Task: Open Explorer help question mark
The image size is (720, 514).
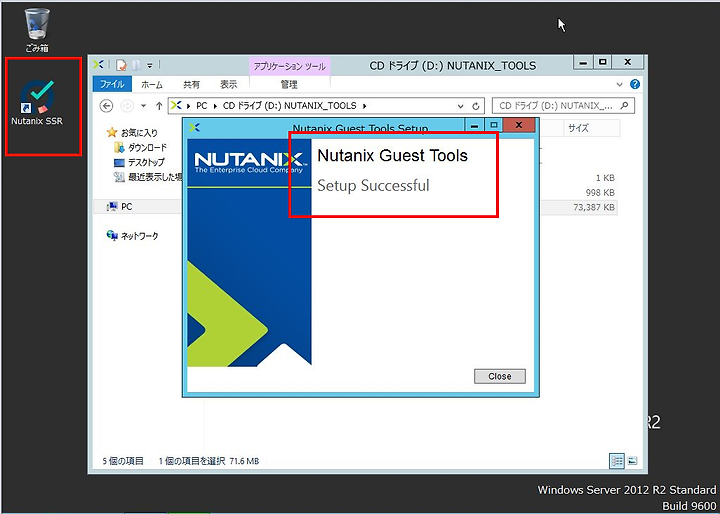Action: tap(635, 85)
